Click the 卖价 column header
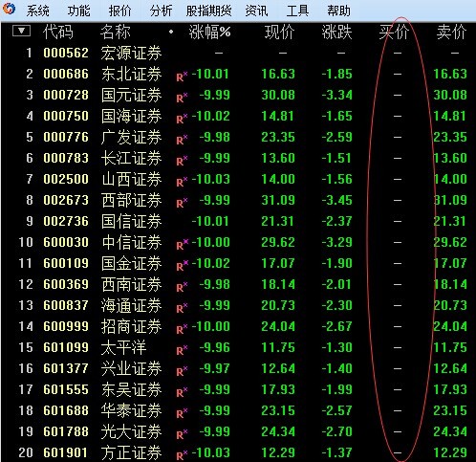 (x=451, y=32)
